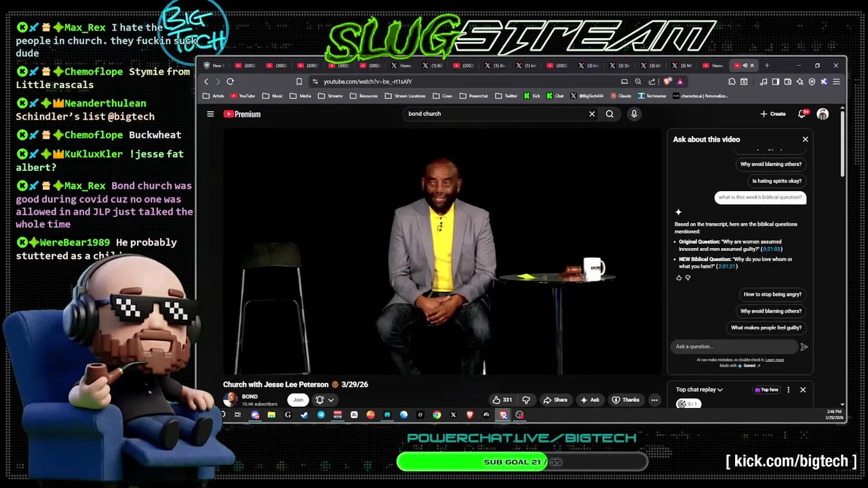This screenshot has height=488, width=868.
Task: Select 'What makes people feel guilty?' suggestion
Action: (766, 327)
